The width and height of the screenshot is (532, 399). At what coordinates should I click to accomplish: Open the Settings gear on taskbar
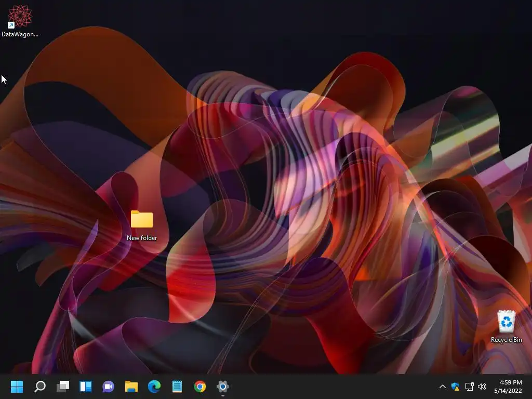tap(222, 386)
